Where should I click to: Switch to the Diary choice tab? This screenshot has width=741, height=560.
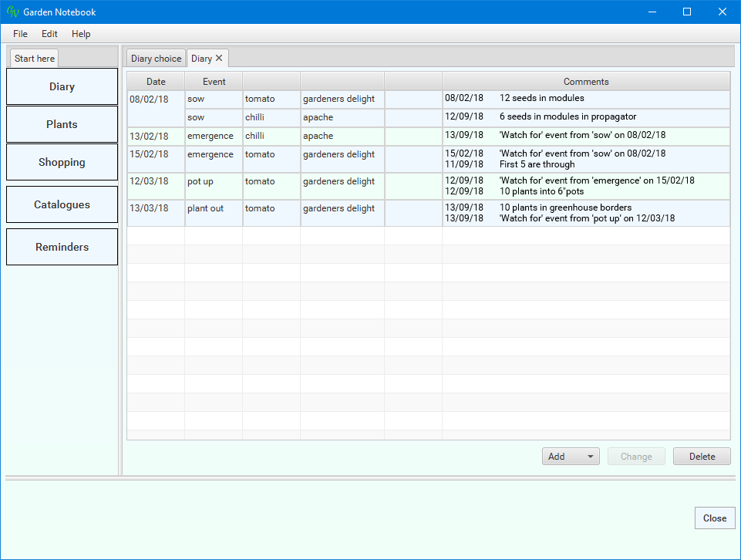pos(156,59)
